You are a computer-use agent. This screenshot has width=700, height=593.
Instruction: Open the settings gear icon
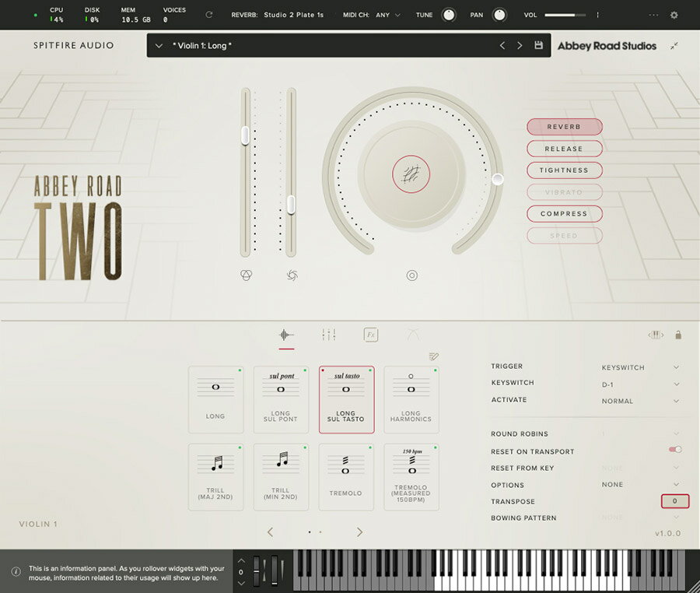click(x=674, y=15)
